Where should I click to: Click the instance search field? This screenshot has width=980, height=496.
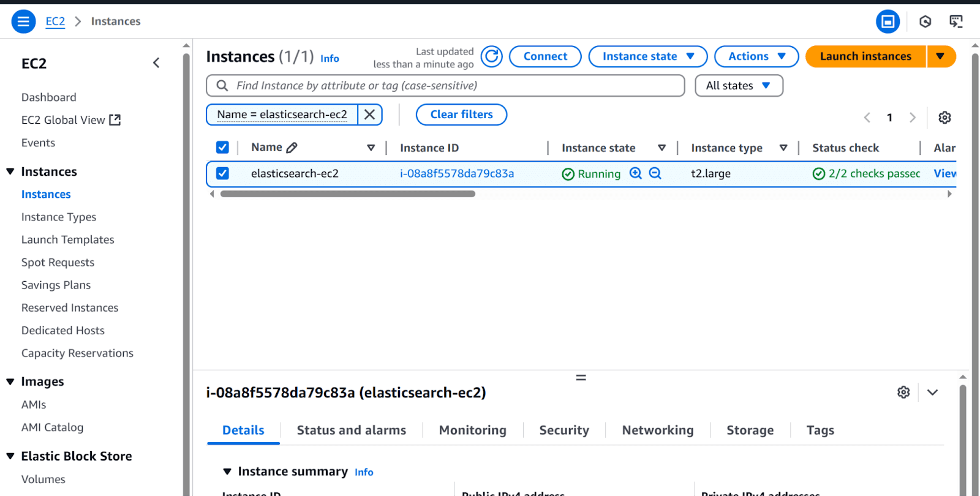tap(453, 86)
